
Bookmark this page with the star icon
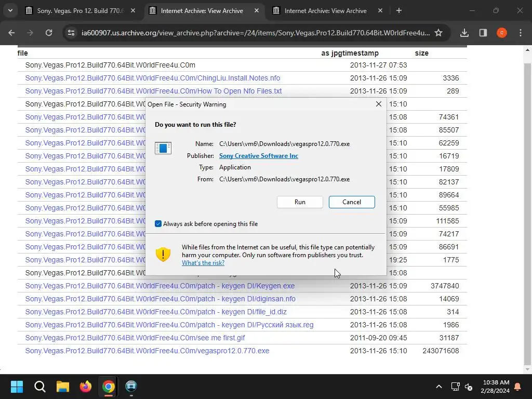(438, 33)
